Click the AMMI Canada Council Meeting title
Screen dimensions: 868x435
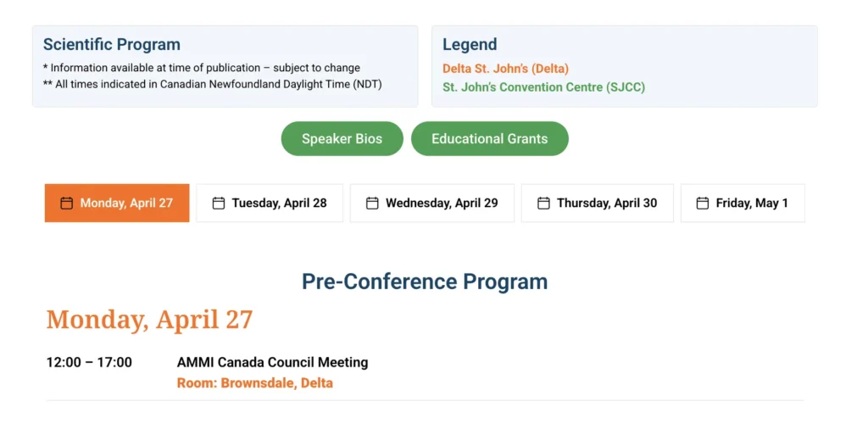272,362
